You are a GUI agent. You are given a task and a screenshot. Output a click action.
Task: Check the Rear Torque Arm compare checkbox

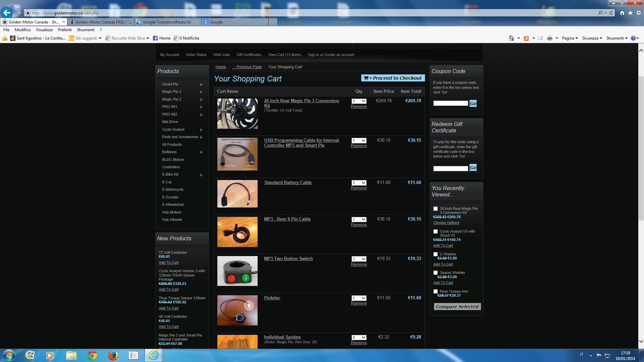[x=435, y=292]
